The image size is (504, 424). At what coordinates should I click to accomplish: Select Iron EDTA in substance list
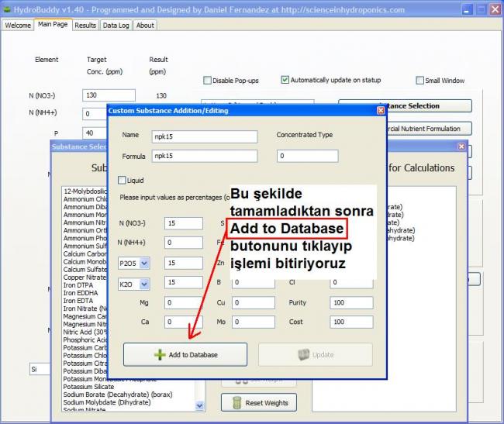click(x=78, y=301)
